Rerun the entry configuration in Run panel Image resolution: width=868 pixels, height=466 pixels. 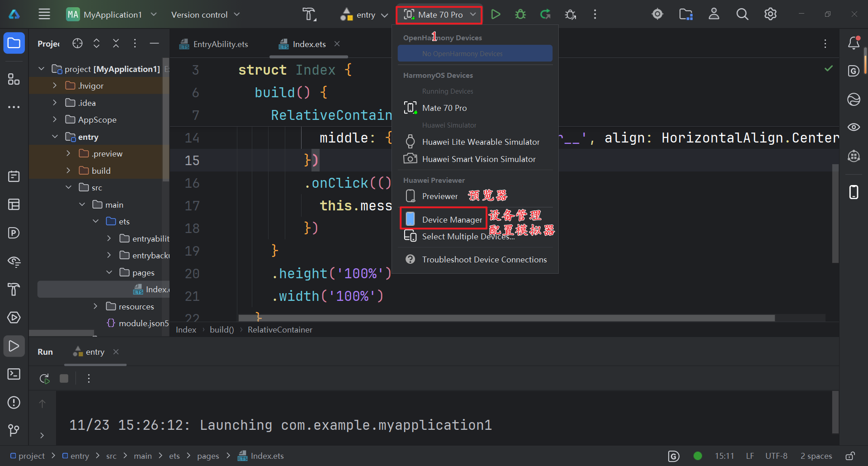pos(44,379)
